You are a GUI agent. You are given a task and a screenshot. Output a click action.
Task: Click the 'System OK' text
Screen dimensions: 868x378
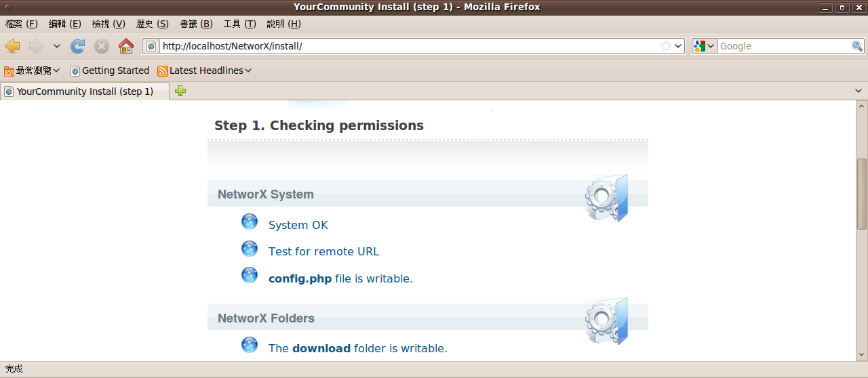pyautogui.click(x=298, y=225)
